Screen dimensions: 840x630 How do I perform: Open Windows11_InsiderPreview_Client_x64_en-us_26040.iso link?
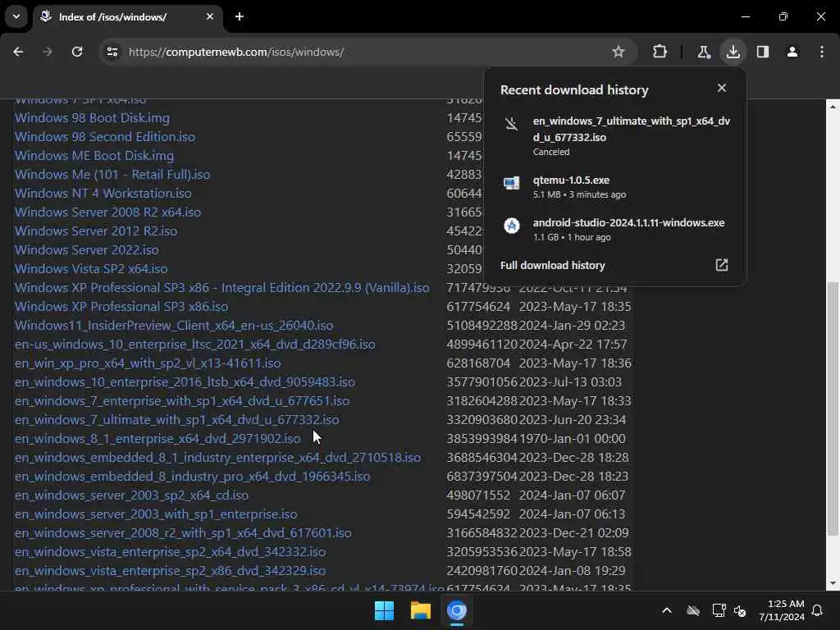(x=174, y=325)
